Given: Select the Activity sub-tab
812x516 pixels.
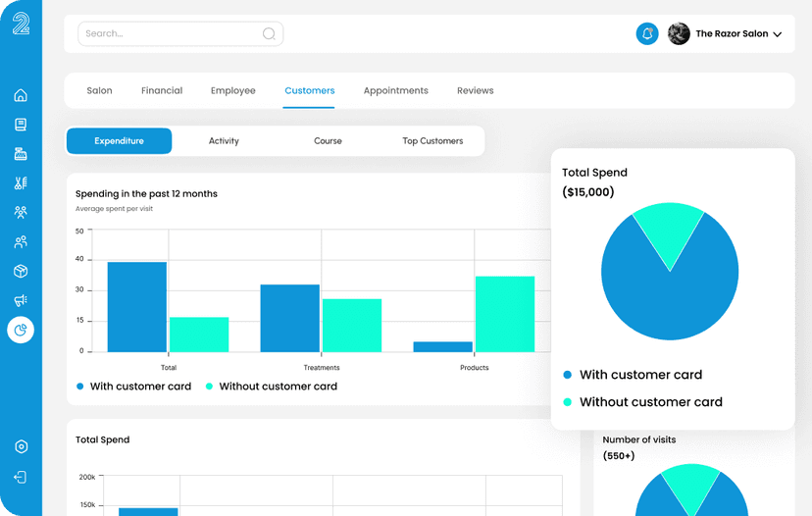Looking at the screenshot, I should click(x=224, y=141).
